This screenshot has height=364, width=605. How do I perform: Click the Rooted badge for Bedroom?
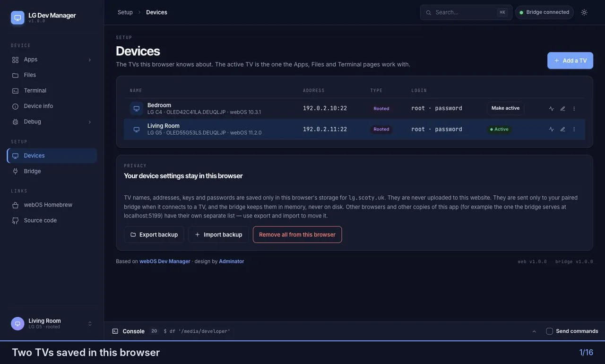(381, 108)
